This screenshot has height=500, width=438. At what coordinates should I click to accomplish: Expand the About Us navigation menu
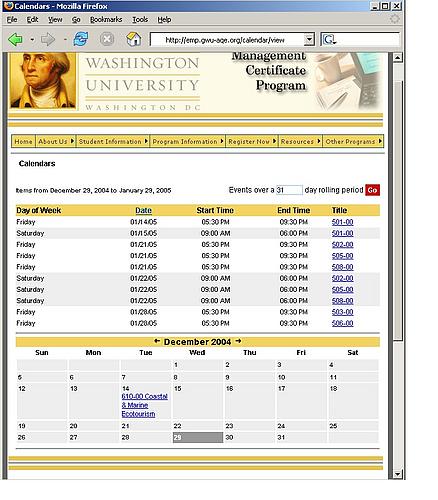pos(55,141)
